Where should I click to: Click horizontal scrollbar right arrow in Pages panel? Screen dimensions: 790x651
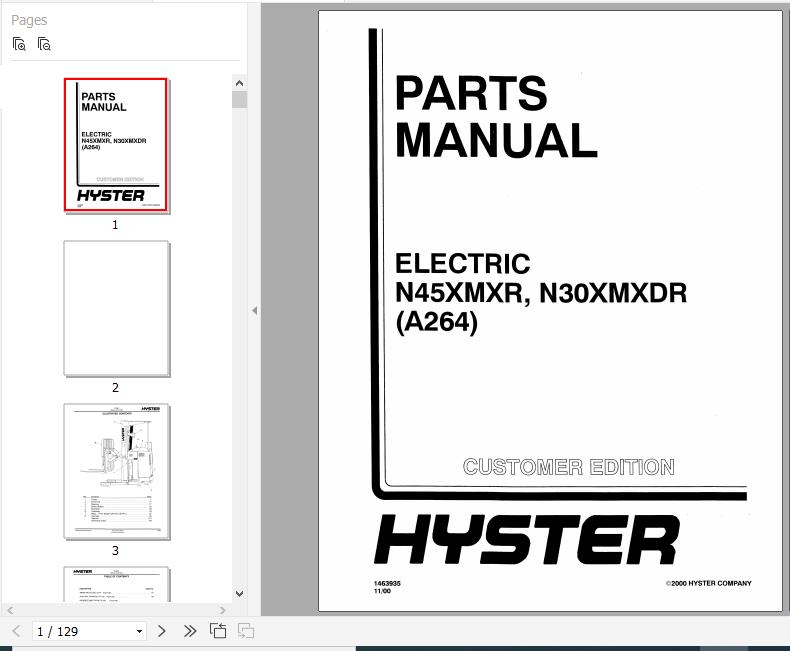pyautogui.click(x=223, y=610)
